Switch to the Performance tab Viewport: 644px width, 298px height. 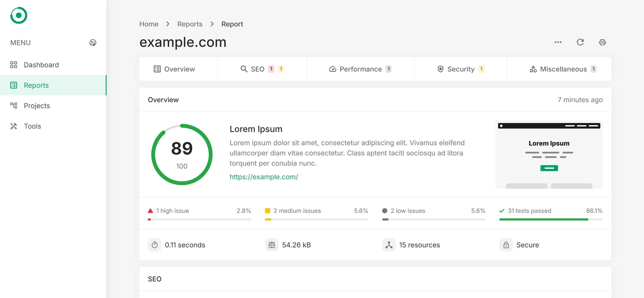(x=361, y=69)
